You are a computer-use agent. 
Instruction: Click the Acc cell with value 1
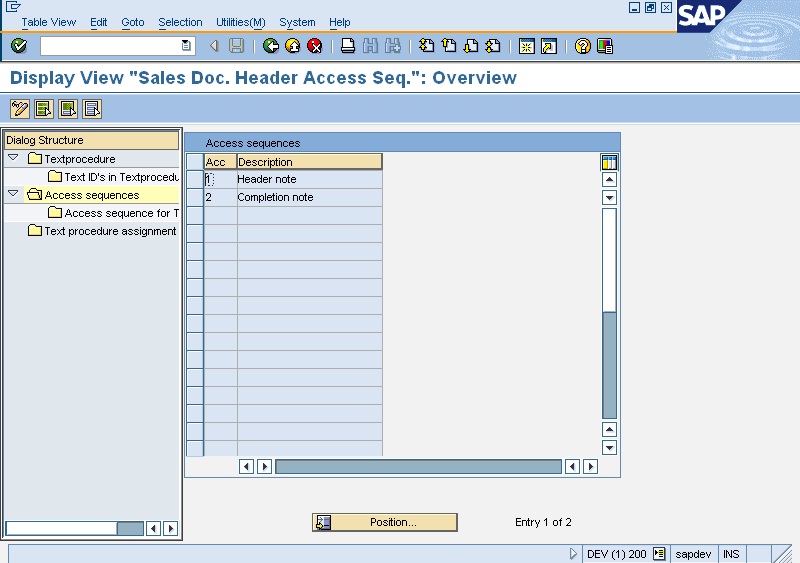pos(220,179)
